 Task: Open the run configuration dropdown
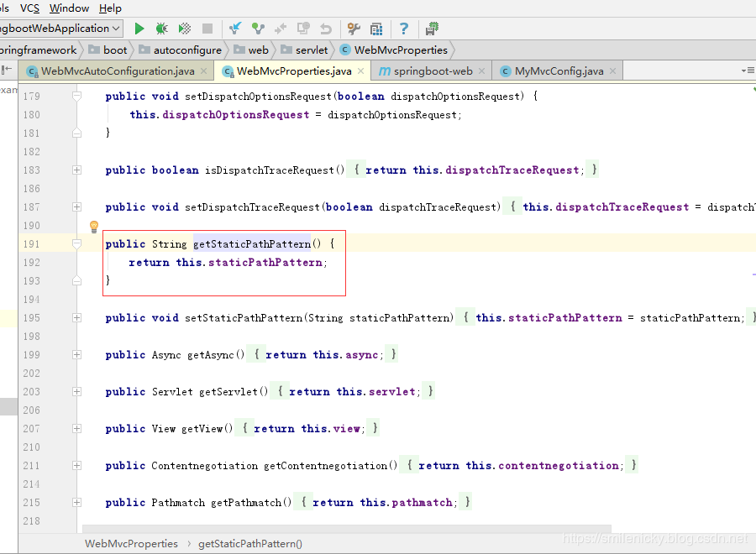click(x=115, y=29)
